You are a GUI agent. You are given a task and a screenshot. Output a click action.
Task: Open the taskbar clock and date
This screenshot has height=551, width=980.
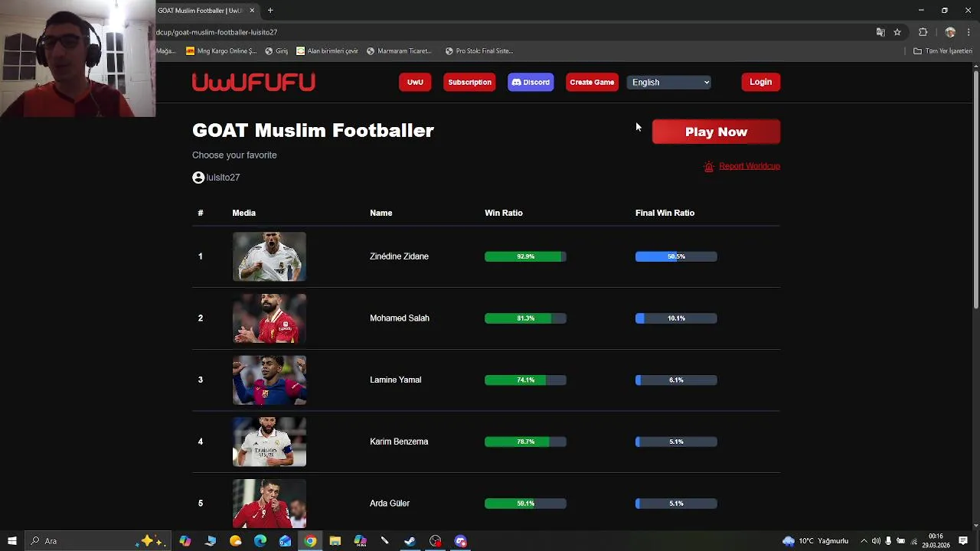936,541
